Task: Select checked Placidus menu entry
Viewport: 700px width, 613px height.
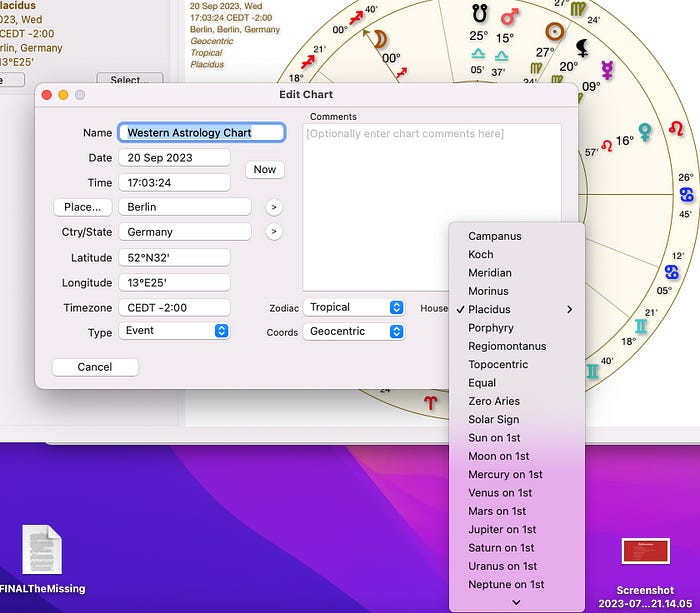Action: tap(517, 309)
